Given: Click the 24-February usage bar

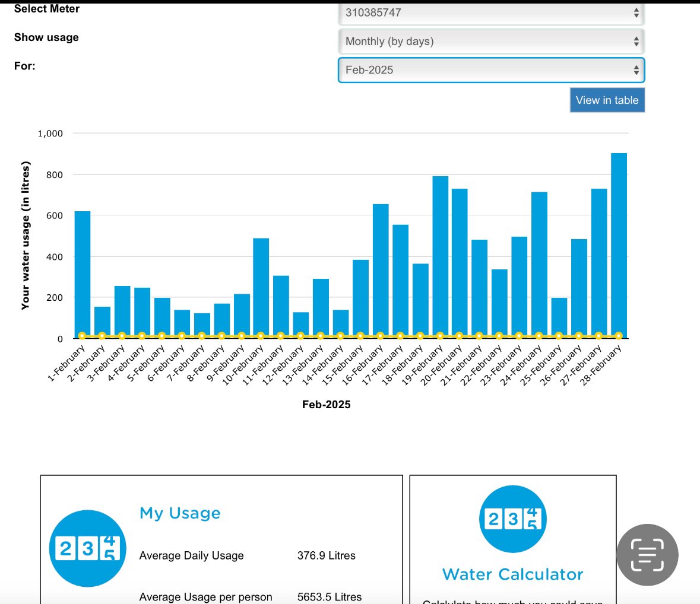Looking at the screenshot, I should pos(539,265).
